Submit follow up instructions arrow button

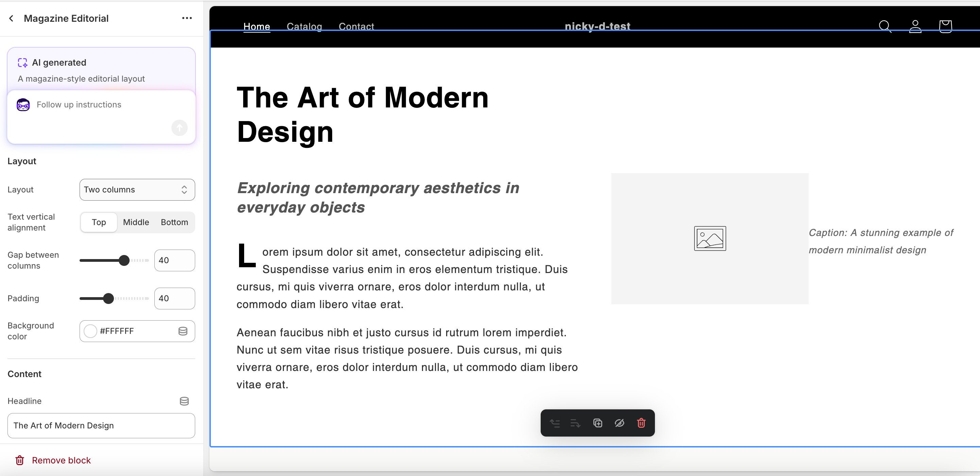pyautogui.click(x=179, y=128)
